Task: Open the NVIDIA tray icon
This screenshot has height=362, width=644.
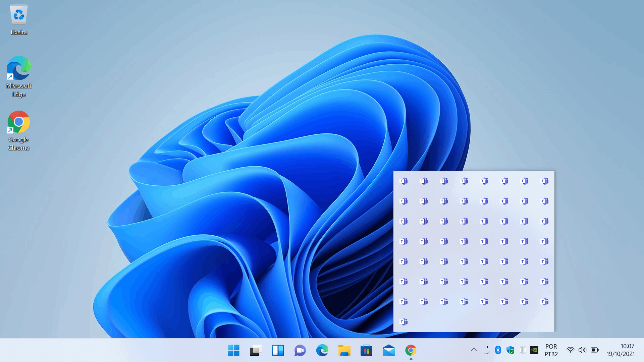Action: click(534, 350)
